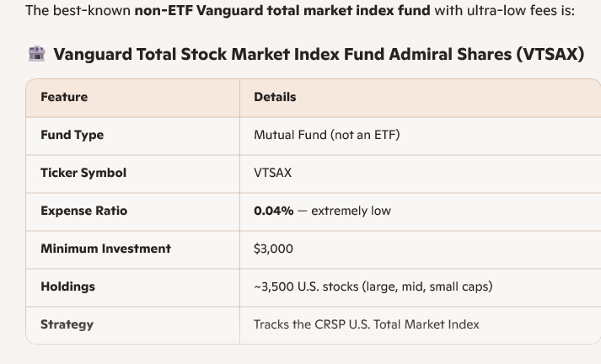Viewport: 601px width, 364px height.
Task: Click the Holdings row label
Action: click(67, 286)
